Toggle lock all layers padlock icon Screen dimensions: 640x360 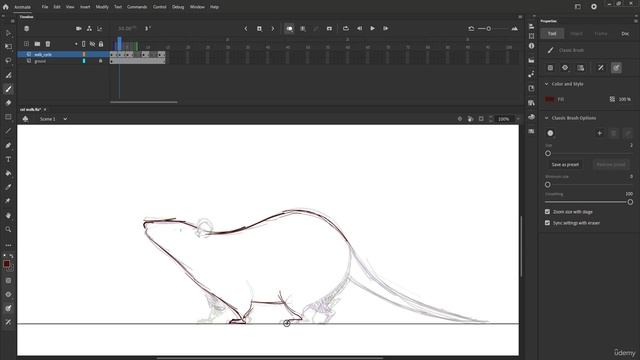click(101, 44)
